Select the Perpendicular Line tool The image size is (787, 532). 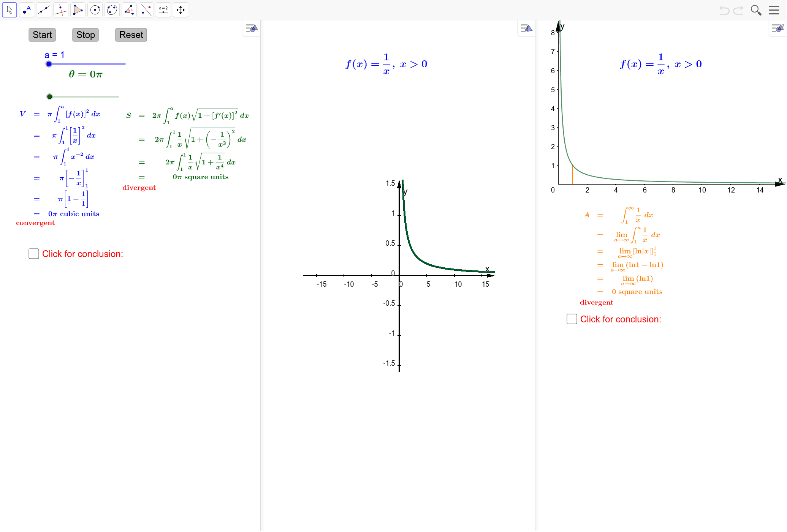click(61, 10)
